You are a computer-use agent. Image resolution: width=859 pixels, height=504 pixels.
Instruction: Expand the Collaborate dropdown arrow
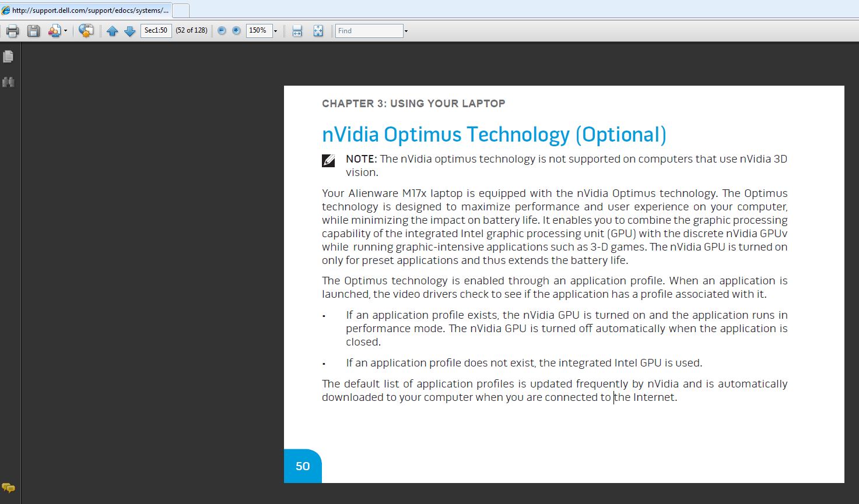coord(65,31)
